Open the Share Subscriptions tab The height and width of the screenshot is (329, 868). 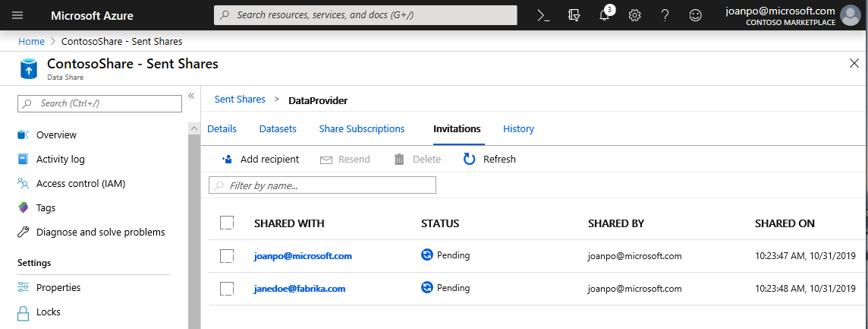click(x=362, y=128)
